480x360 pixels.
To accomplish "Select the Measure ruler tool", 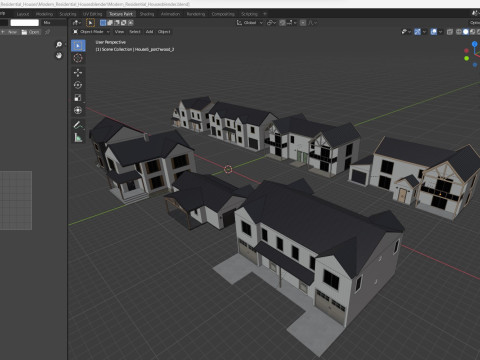I will [78, 137].
